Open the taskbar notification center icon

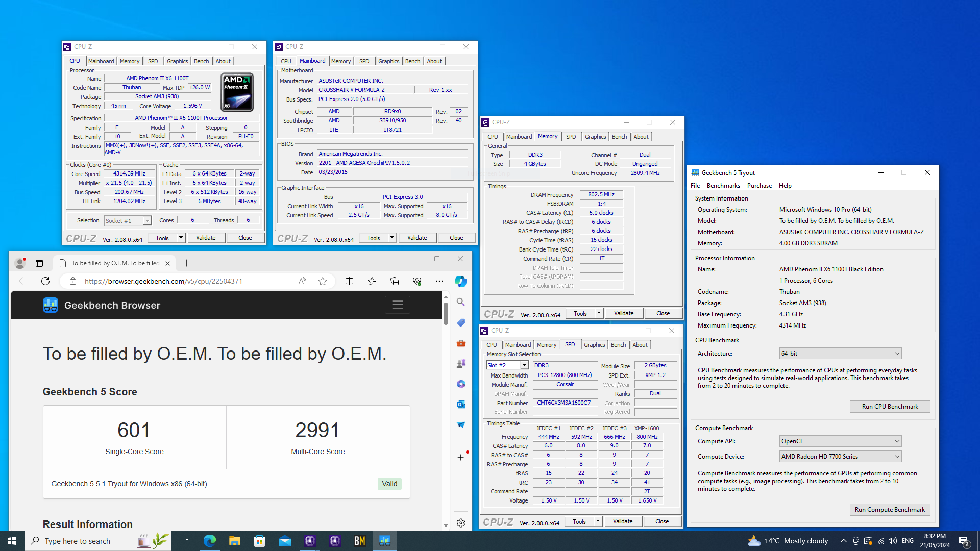tap(964, 541)
